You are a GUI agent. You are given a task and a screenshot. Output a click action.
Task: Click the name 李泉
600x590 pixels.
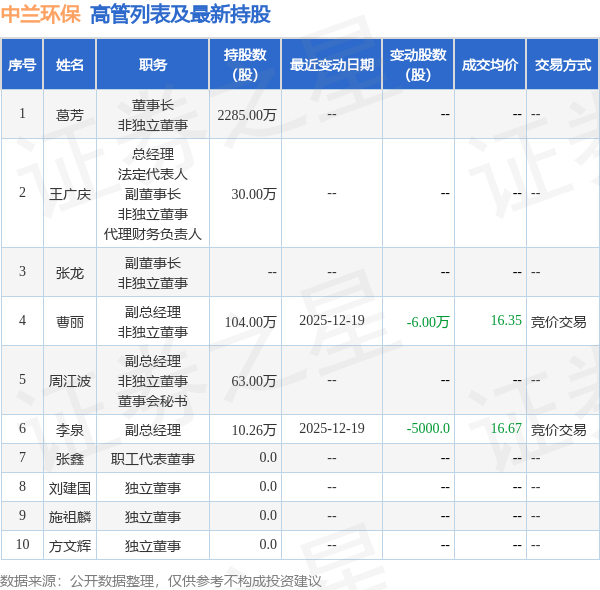[70, 430]
